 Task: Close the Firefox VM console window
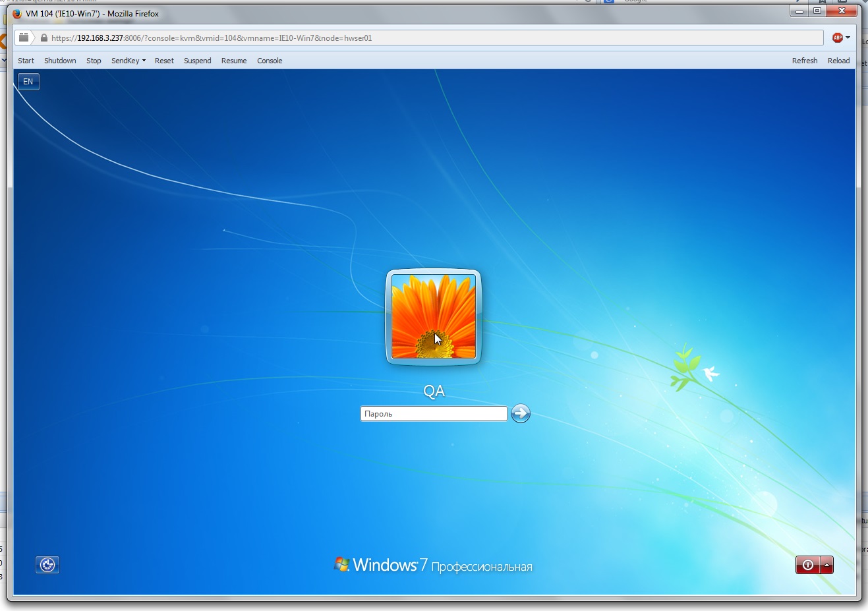coord(842,11)
